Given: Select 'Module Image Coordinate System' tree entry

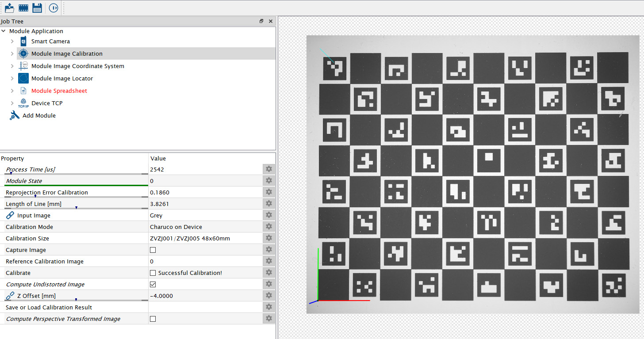Looking at the screenshot, I should [78, 66].
